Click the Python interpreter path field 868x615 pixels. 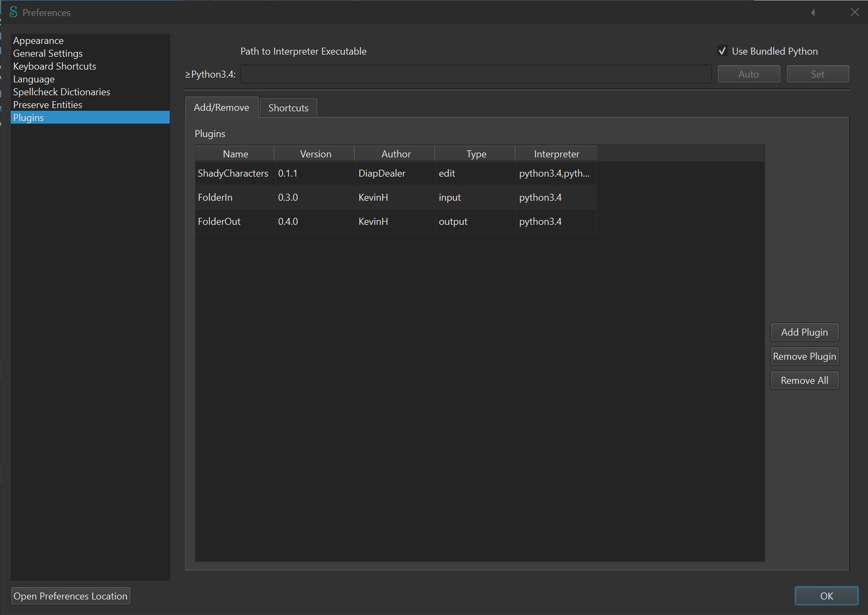click(475, 74)
